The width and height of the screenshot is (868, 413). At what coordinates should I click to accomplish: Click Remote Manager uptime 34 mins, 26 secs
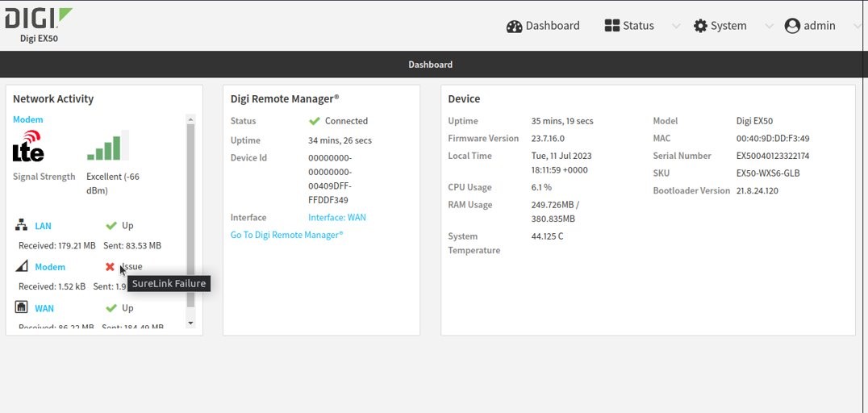[340, 140]
